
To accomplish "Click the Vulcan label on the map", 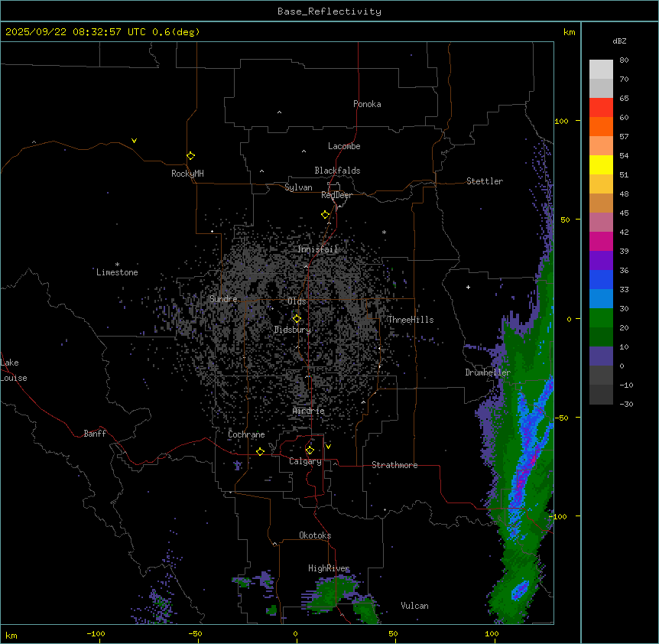I will tap(414, 606).
